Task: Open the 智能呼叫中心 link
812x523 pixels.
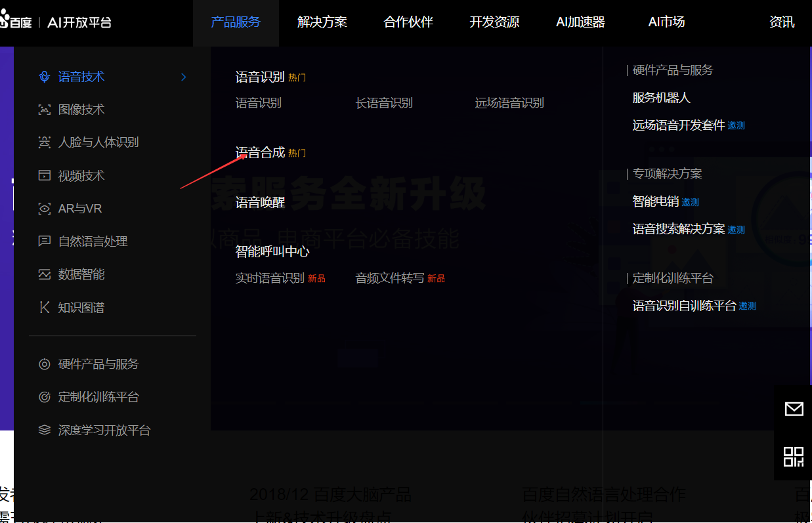Action: pyautogui.click(x=272, y=251)
